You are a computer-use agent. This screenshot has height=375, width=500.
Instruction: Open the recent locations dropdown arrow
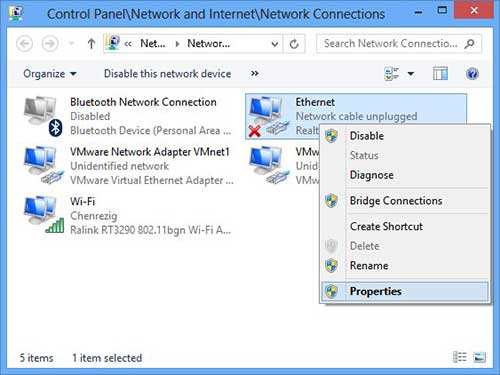coord(71,44)
